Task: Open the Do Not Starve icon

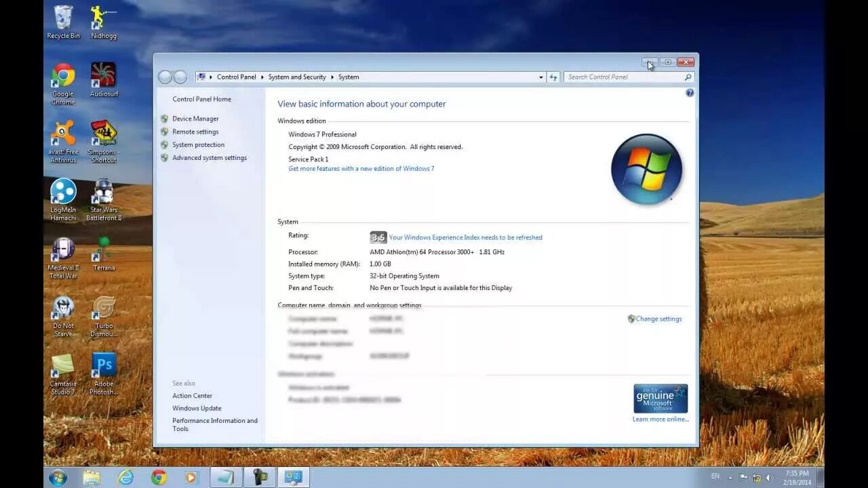Action: tap(63, 317)
